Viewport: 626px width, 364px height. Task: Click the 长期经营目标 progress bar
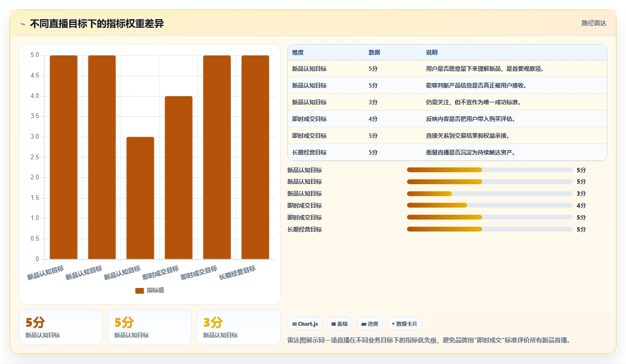[x=490, y=230]
